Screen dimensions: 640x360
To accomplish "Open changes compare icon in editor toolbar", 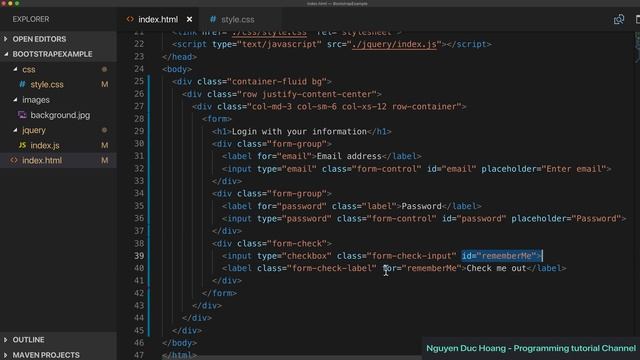I will coord(619,19).
